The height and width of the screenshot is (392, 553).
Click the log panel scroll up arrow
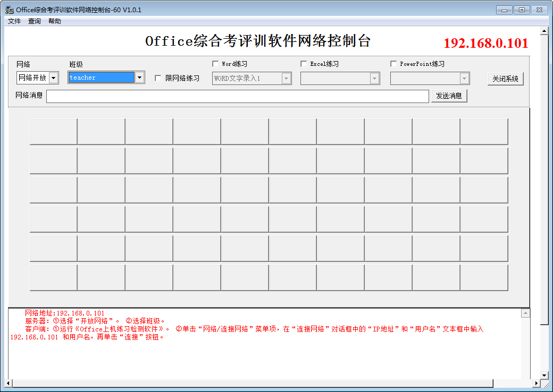coord(525,313)
